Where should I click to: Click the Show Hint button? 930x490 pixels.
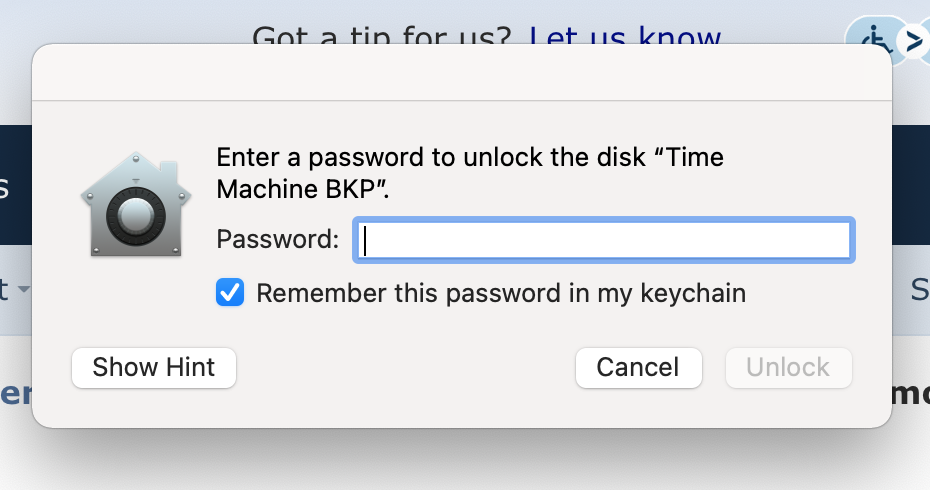coord(154,368)
